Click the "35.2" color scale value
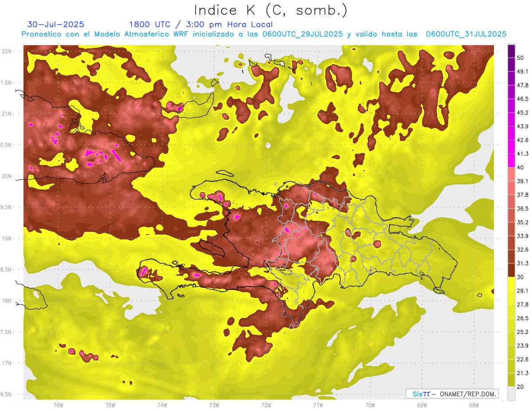532x411 pixels. pyautogui.click(x=523, y=222)
